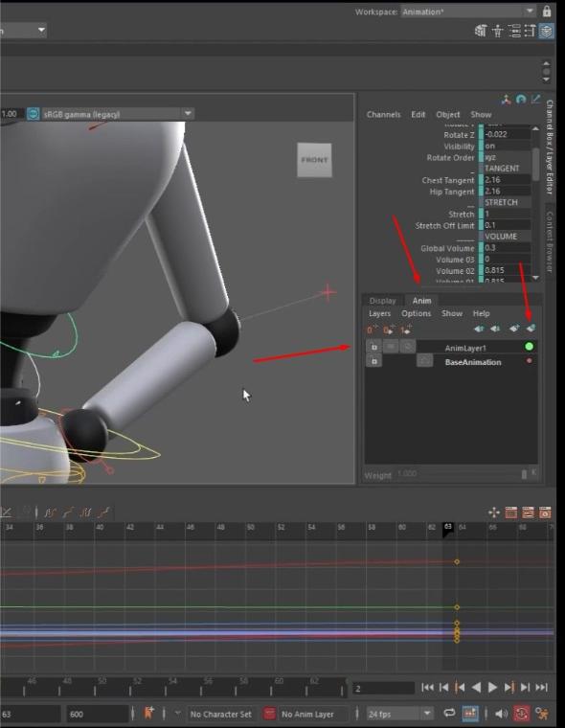Viewport: 565px width, 728px height.
Task: Click the Volume 02 value 0.815
Action: pyautogui.click(x=507, y=270)
